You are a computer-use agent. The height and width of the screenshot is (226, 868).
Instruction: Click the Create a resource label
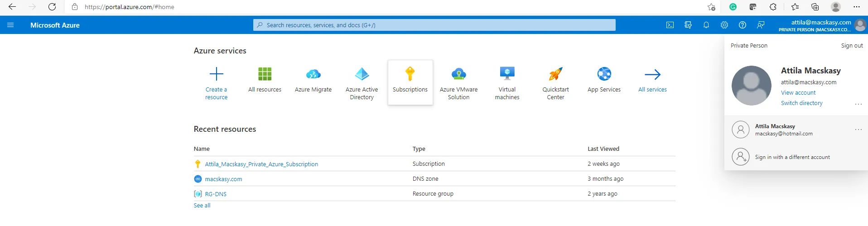tap(216, 93)
